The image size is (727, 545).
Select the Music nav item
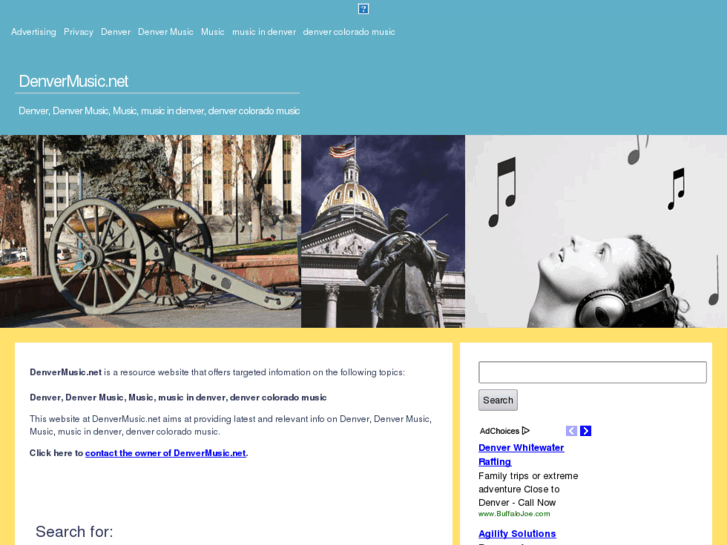click(x=213, y=32)
